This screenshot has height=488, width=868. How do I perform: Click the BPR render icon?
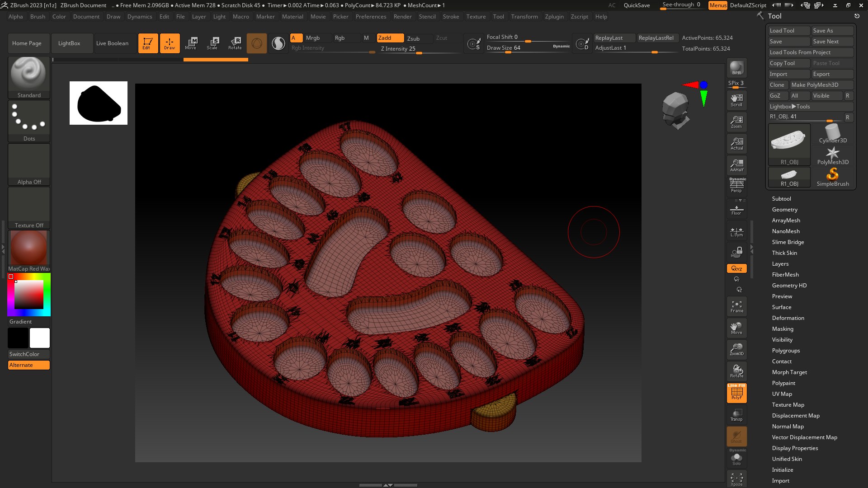tap(736, 68)
